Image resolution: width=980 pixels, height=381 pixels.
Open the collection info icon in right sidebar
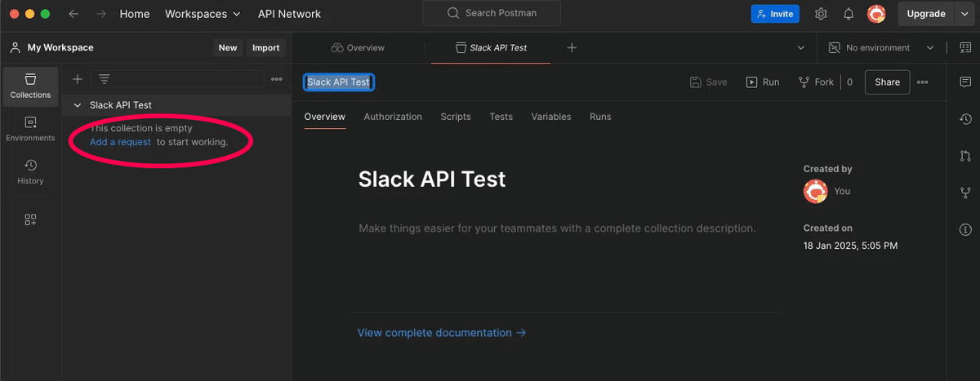coord(965,229)
